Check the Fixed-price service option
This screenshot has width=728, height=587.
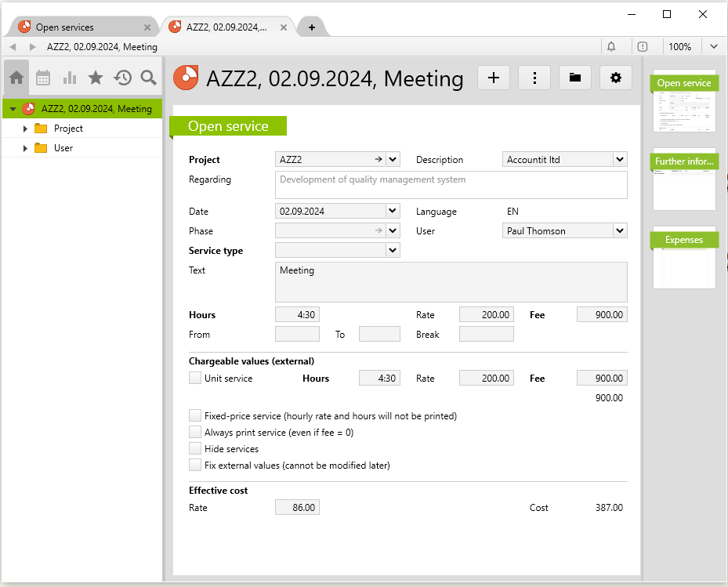pyautogui.click(x=195, y=416)
